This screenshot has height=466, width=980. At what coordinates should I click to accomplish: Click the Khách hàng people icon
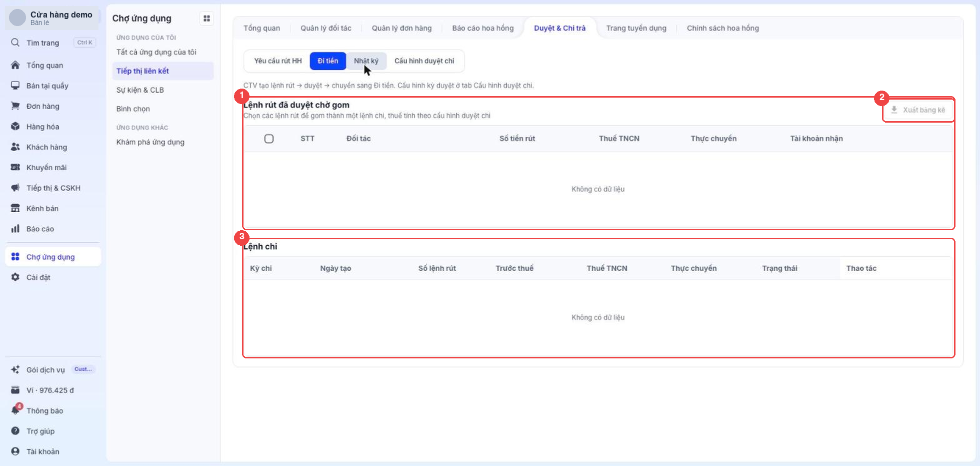tap(15, 147)
